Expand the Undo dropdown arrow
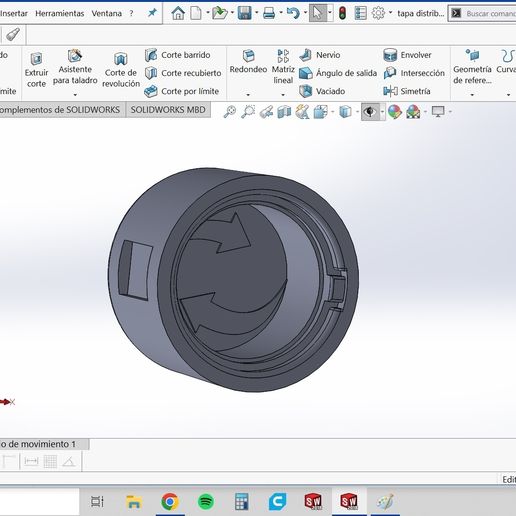The image size is (516, 516). pyautogui.click(x=305, y=13)
